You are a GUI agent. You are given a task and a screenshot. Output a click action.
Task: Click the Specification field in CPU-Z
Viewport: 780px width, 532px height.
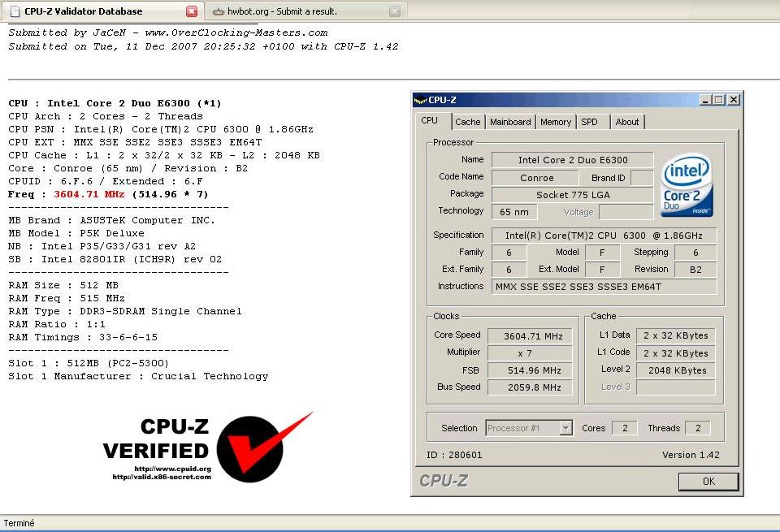tap(604, 236)
